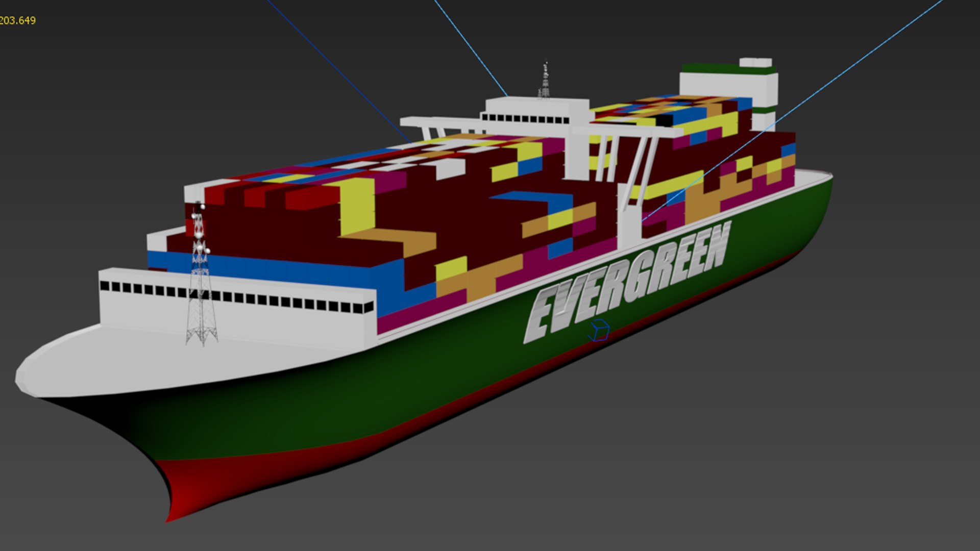
Task: Click the yellow 203.649 viewport statistic text
Action: 18,20
